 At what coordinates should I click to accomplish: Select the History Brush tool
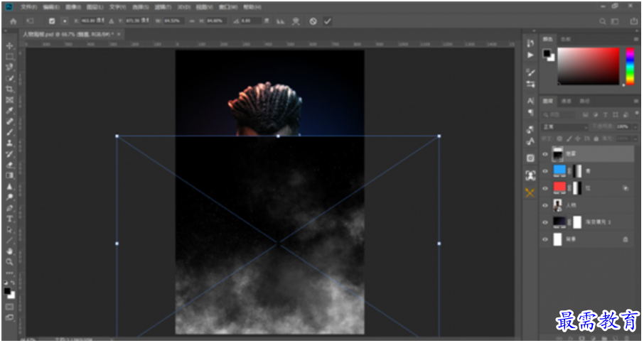pyautogui.click(x=9, y=154)
